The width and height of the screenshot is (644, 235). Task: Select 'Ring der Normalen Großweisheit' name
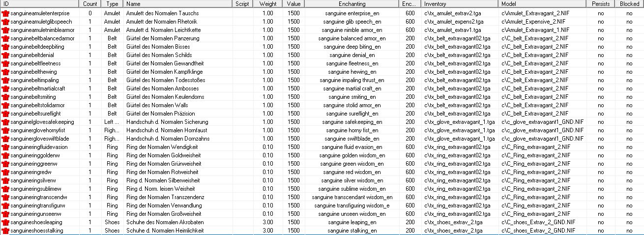164,214
